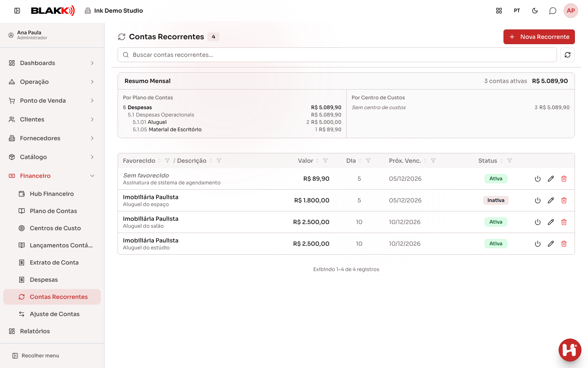Expand Dashboards menu chevron
Image resolution: width=588 pixels, height=368 pixels.
click(x=92, y=63)
